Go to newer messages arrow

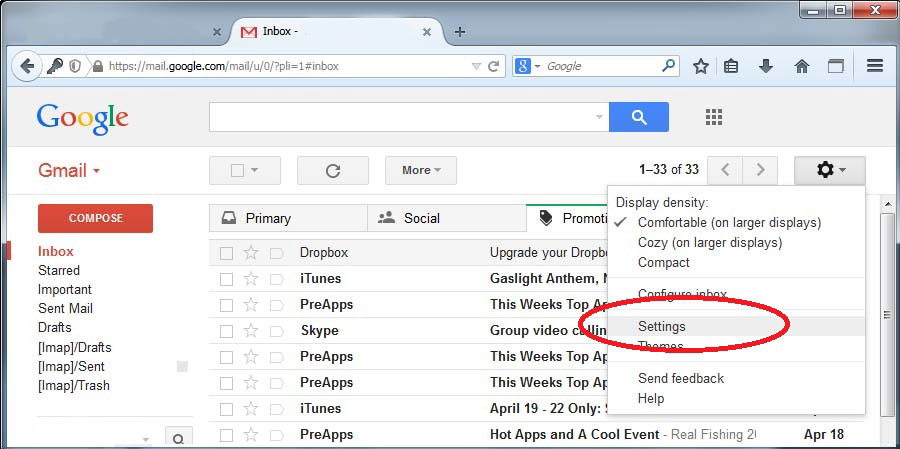pos(725,170)
